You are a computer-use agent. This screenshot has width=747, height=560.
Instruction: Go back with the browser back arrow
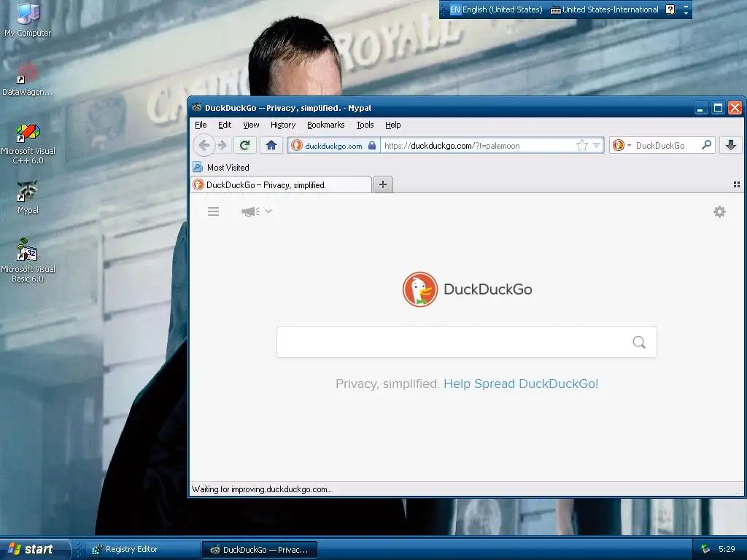(x=204, y=145)
